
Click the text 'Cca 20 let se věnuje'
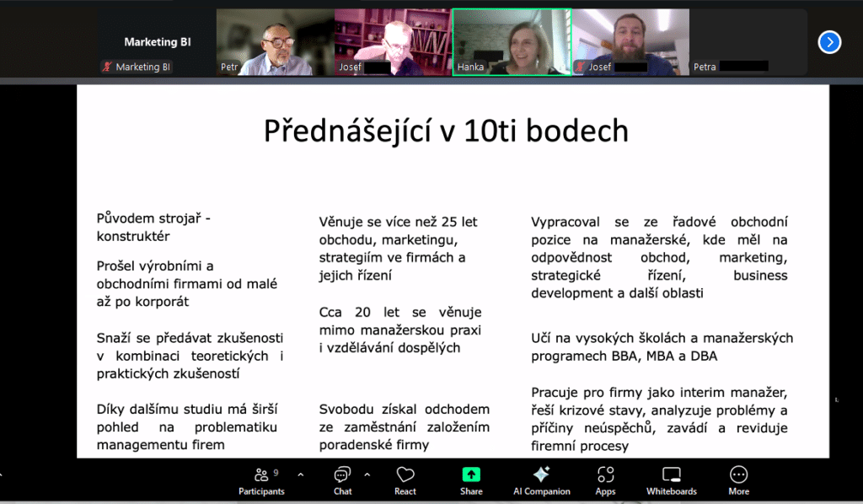point(400,312)
